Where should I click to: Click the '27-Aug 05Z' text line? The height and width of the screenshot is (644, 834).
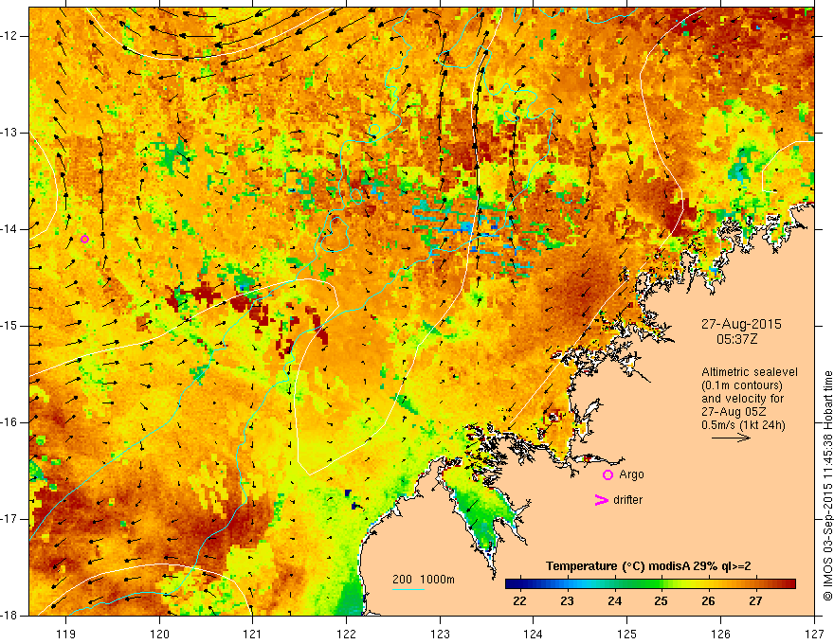(x=736, y=412)
